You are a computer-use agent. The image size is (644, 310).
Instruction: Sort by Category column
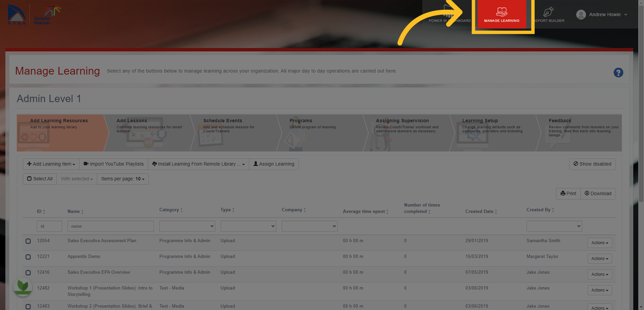[181, 210]
